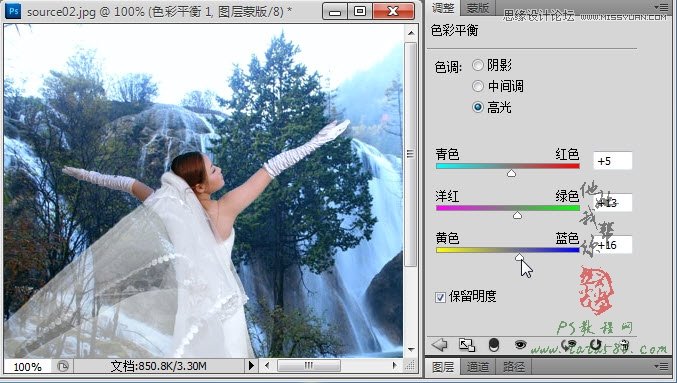The height and width of the screenshot is (383, 677).
Task: Click the source02.jpg window title text
Action: 159,12
